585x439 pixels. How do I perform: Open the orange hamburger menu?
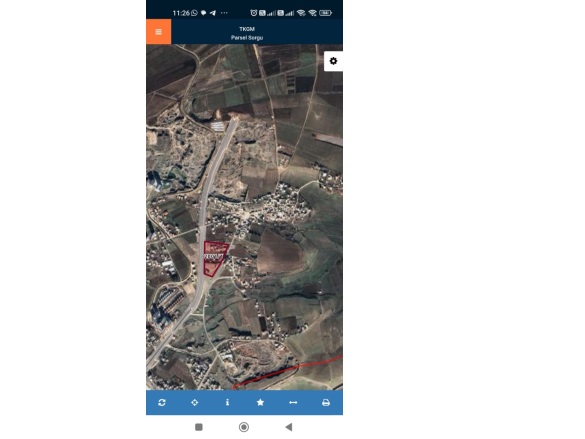click(159, 32)
